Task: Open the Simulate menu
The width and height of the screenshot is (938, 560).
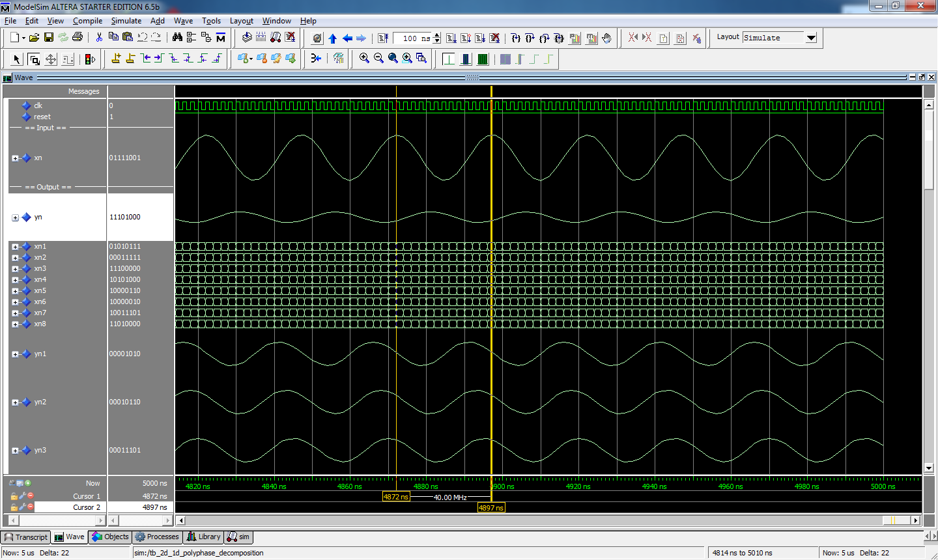Action: (x=126, y=21)
